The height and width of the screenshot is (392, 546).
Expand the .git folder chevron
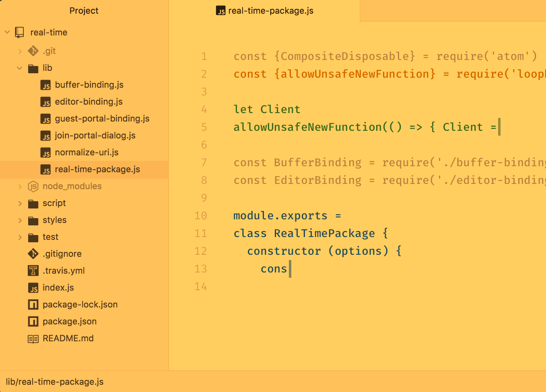20,51
